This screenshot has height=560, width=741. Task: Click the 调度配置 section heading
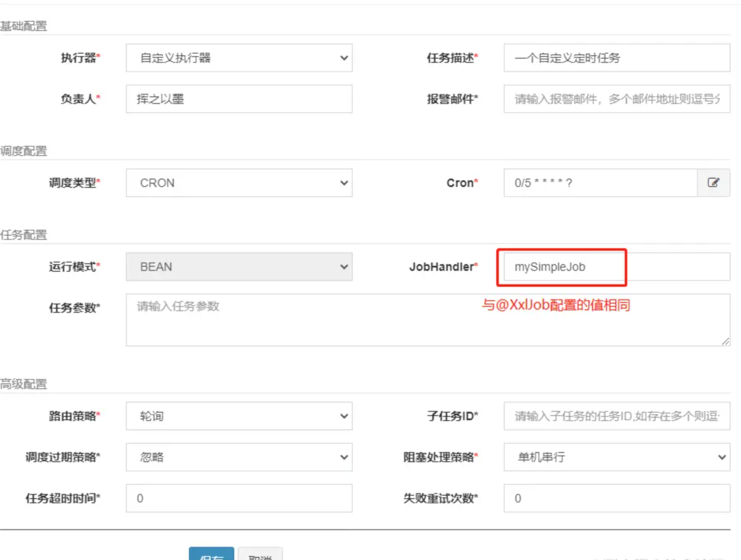pos(24,151)
